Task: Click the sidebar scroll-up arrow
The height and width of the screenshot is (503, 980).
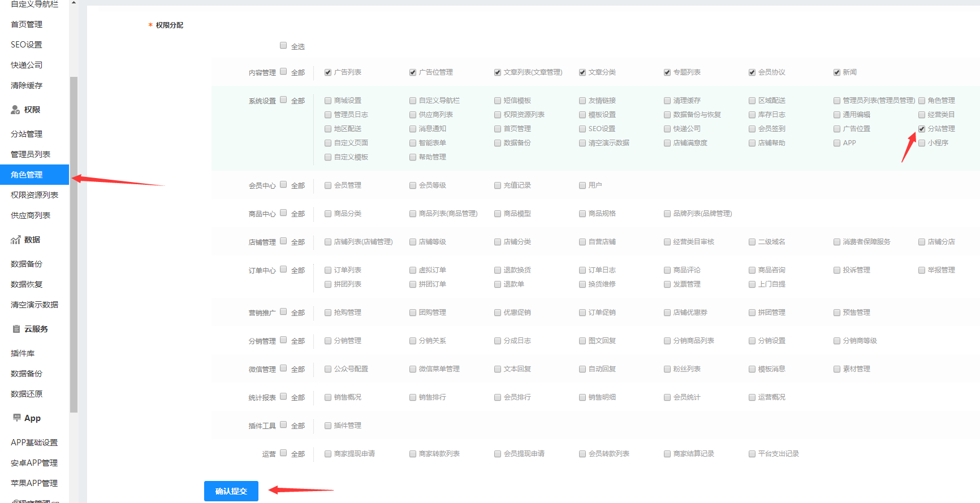Action: [74, 3]
